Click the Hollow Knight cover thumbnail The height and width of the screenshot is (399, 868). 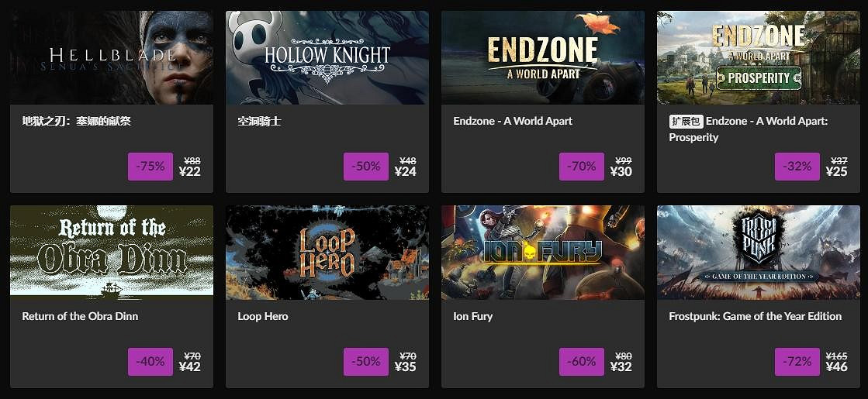tap(327, 57)
